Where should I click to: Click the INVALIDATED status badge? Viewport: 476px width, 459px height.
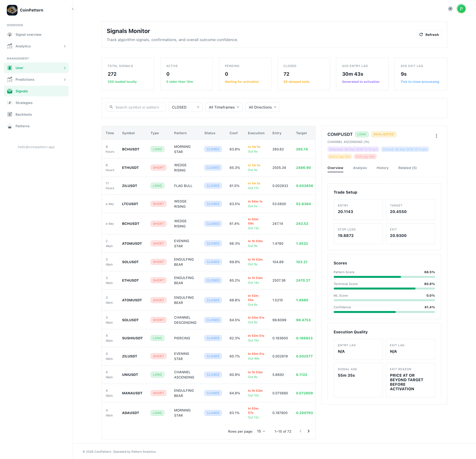(383, 134)
